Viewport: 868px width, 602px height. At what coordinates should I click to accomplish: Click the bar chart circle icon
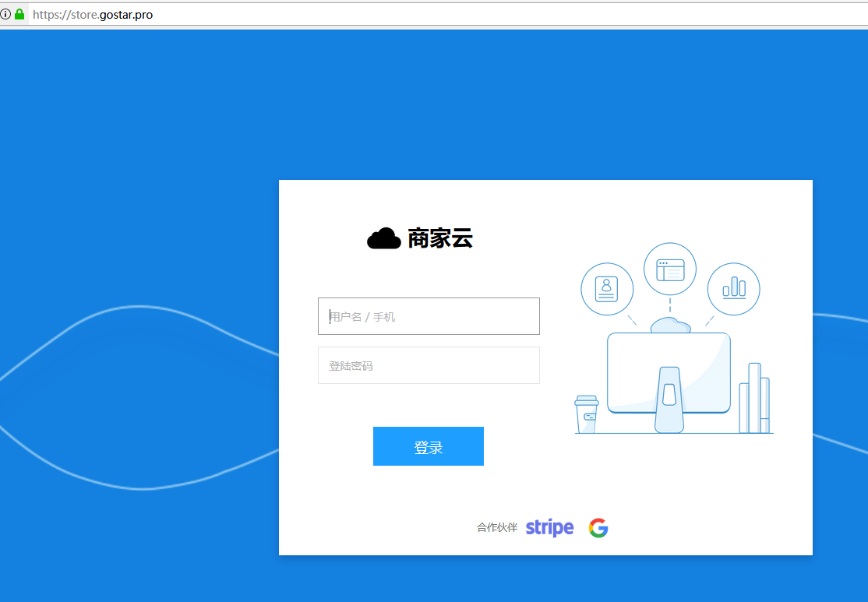[733, 289]
